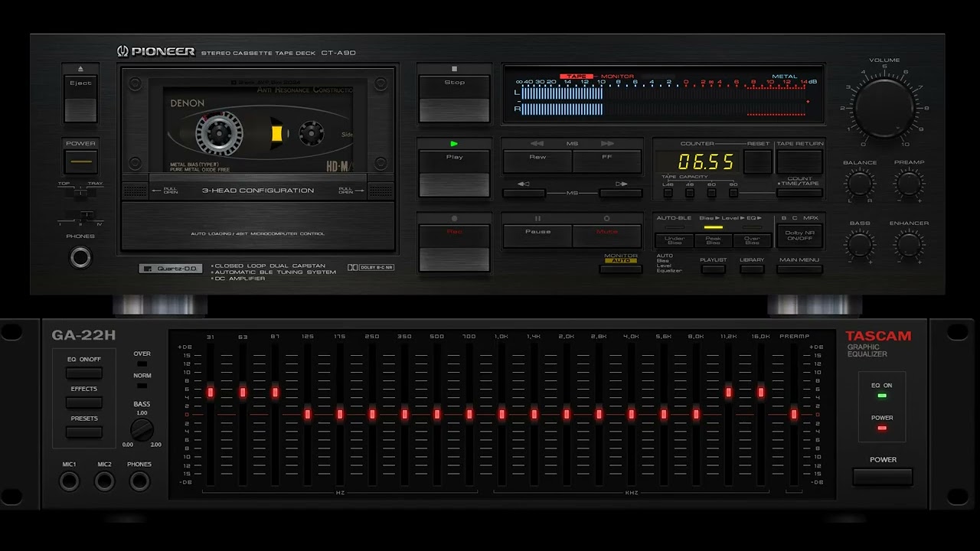This screenshot has width=980, height=551.
Task: Start playback with the Play button
Action: [x=454, y=174]
